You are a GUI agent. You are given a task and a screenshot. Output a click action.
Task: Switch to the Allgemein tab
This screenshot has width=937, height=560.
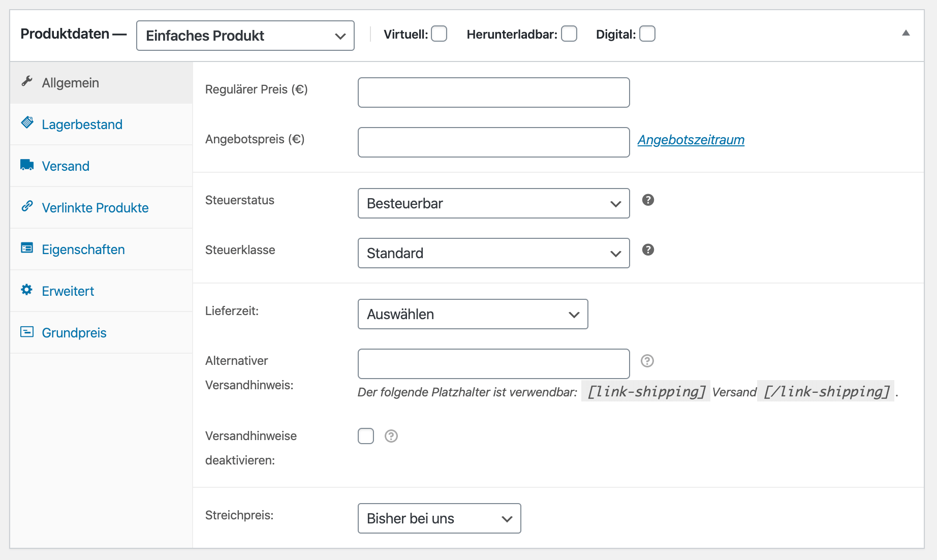click(x=101, y=83)
